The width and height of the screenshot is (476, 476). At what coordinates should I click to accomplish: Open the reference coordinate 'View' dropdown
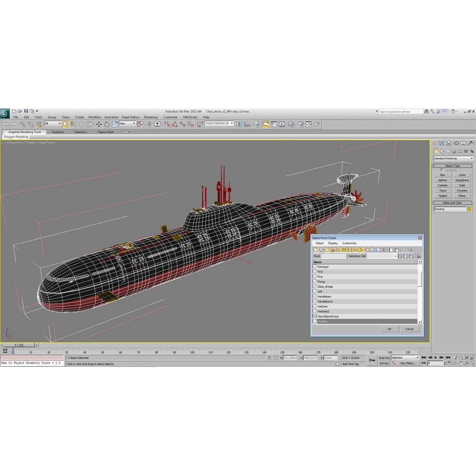[x=127, y=123]
